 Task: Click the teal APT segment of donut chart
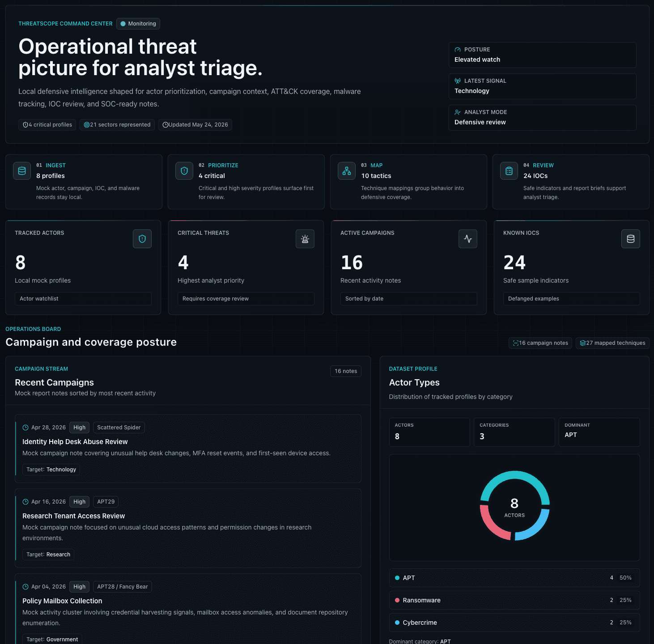click(x=515, y=475)
